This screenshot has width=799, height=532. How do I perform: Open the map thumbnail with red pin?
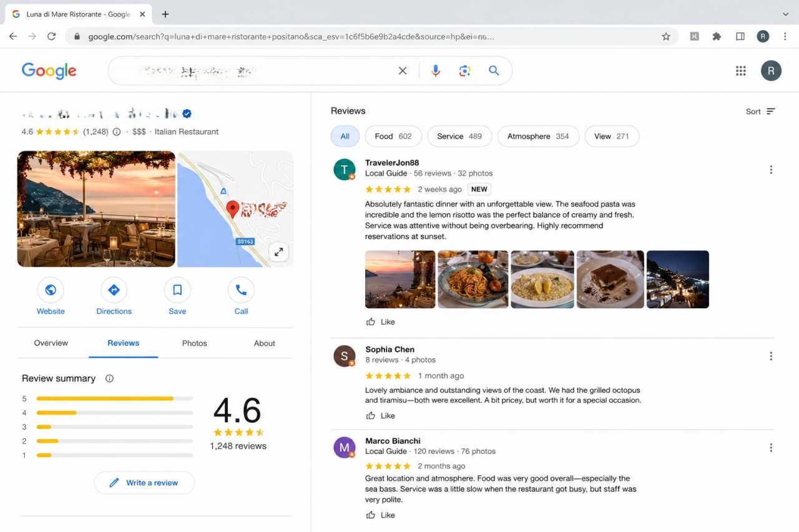coord(235,209)
